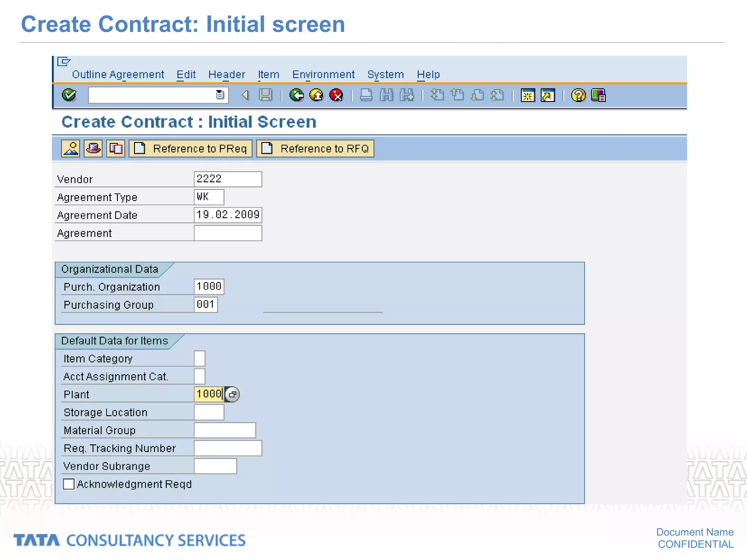Click the Vendor field containing 2222
The width and height of the screenshot is (747, 560).
point(228,179)
